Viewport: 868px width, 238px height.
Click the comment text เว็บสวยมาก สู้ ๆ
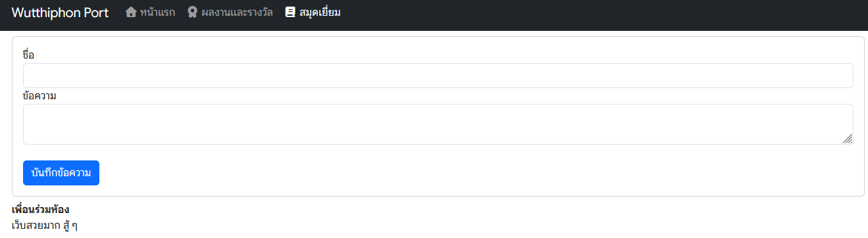[45, 226]
